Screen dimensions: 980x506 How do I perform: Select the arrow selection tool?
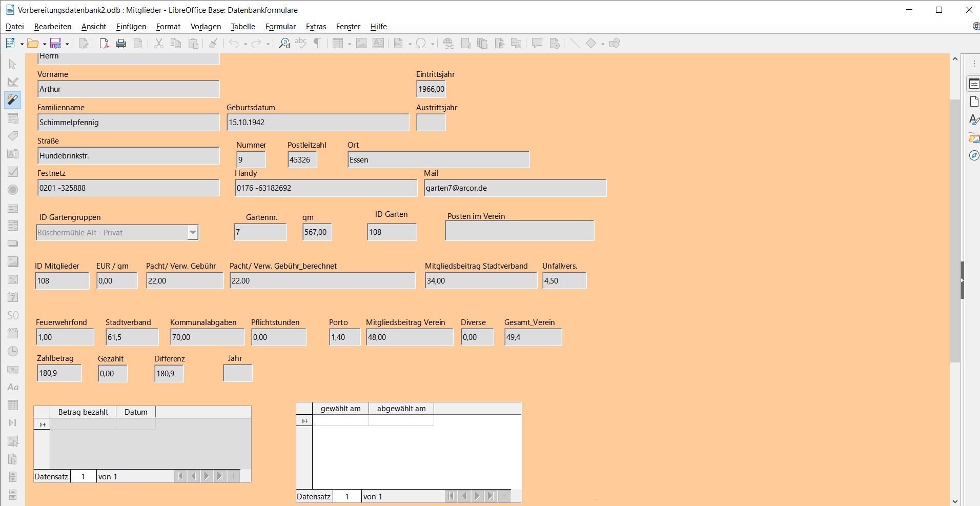[12, 65]
